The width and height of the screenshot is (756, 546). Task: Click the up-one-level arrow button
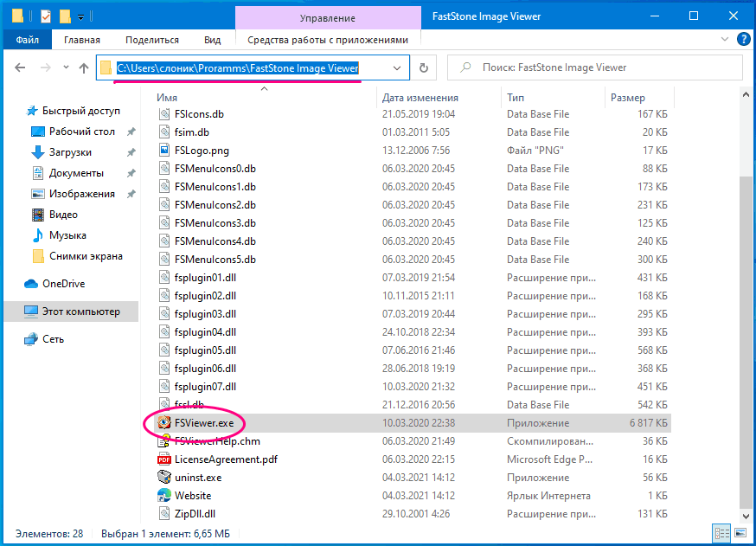(x=84, y=67)
